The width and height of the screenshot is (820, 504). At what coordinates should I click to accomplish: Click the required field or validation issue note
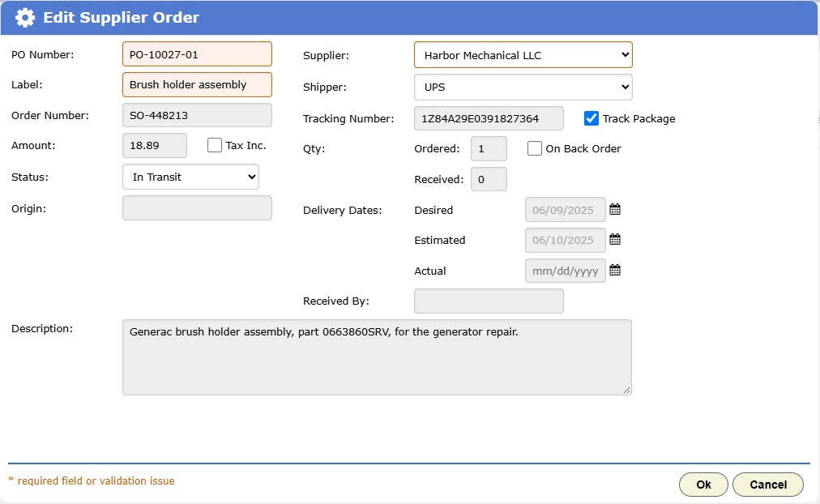coord(92,481)
